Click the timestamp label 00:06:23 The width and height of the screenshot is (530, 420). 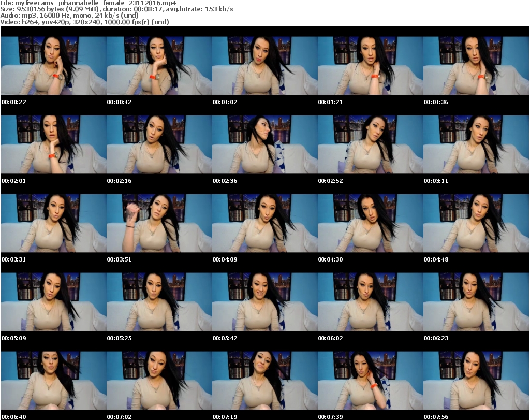pyautogui.click(x=436, y=338)
